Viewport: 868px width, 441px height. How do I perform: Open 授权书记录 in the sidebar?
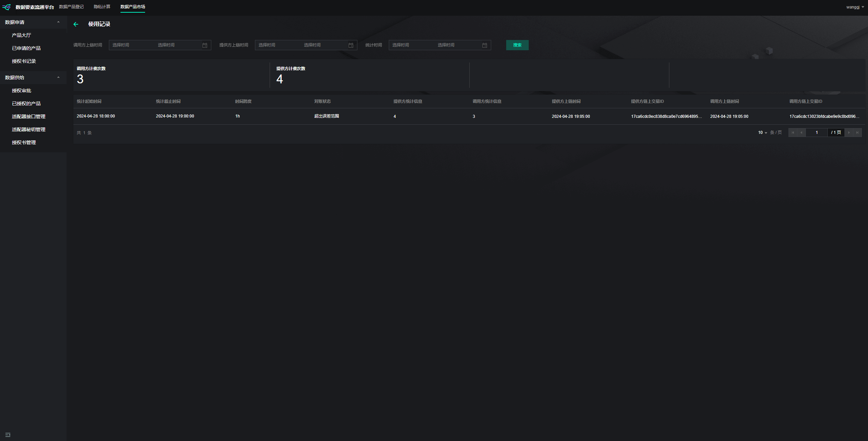click(x=24, y=61)
